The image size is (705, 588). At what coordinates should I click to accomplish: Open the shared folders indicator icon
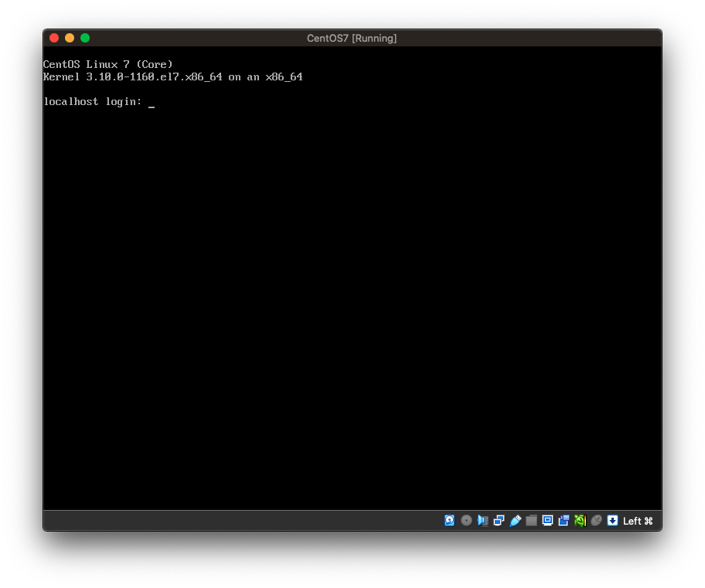[x=531, y=521]
